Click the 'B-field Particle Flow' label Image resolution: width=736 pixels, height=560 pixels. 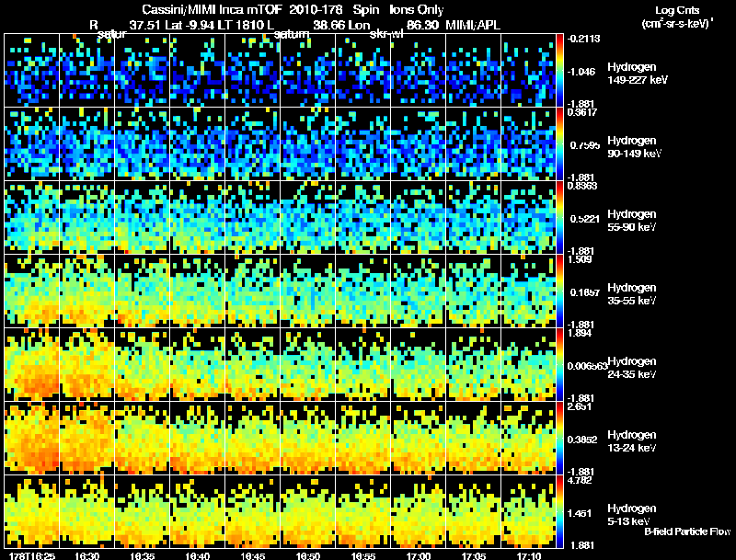pos(686,531)
